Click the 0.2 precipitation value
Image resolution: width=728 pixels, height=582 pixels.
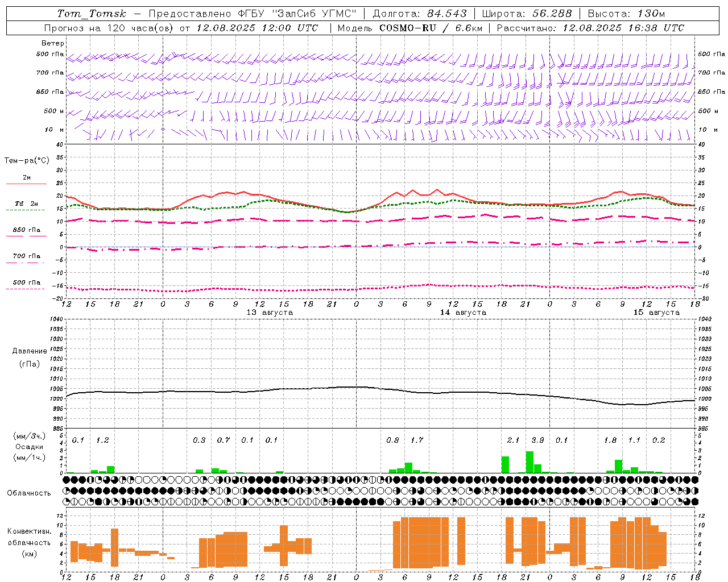point(659,440)
